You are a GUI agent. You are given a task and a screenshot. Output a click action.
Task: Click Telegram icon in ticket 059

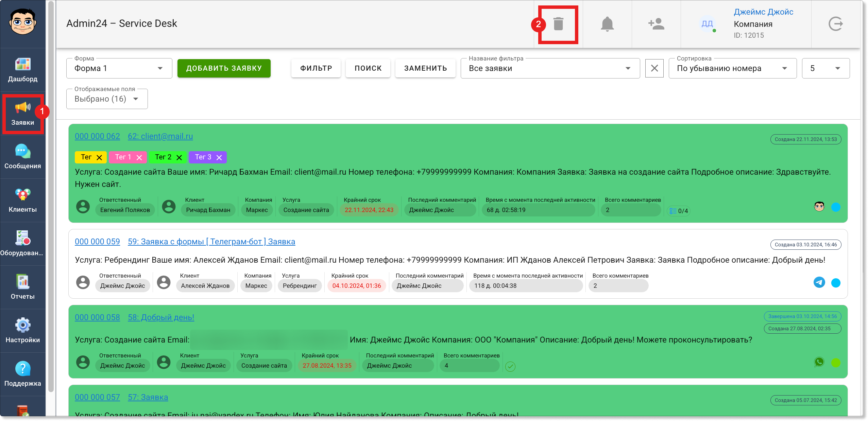click(819, 282)
